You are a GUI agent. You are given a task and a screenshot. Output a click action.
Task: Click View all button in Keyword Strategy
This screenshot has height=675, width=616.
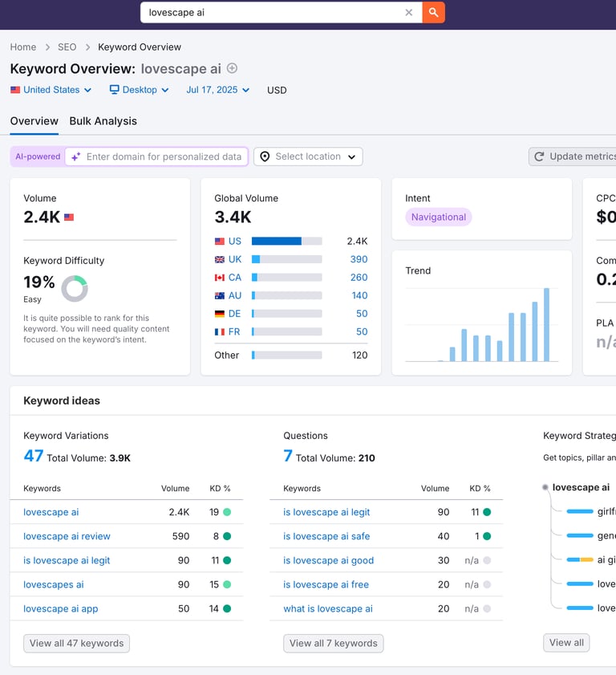coord(566,643)
